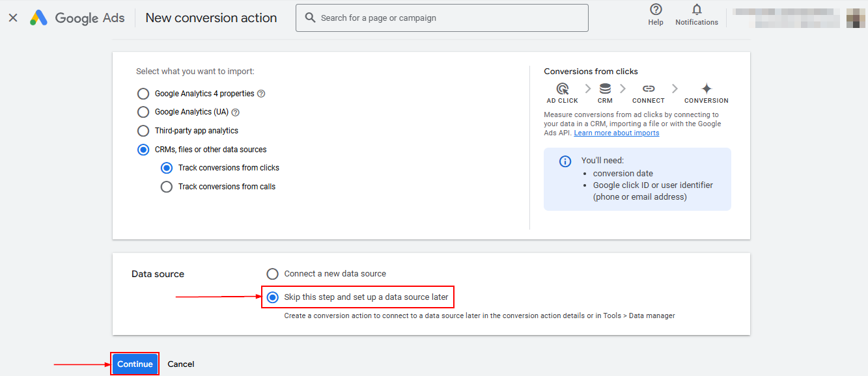Select Track conversions from calls
Screen dimensions: 868x376
point(167,187)
